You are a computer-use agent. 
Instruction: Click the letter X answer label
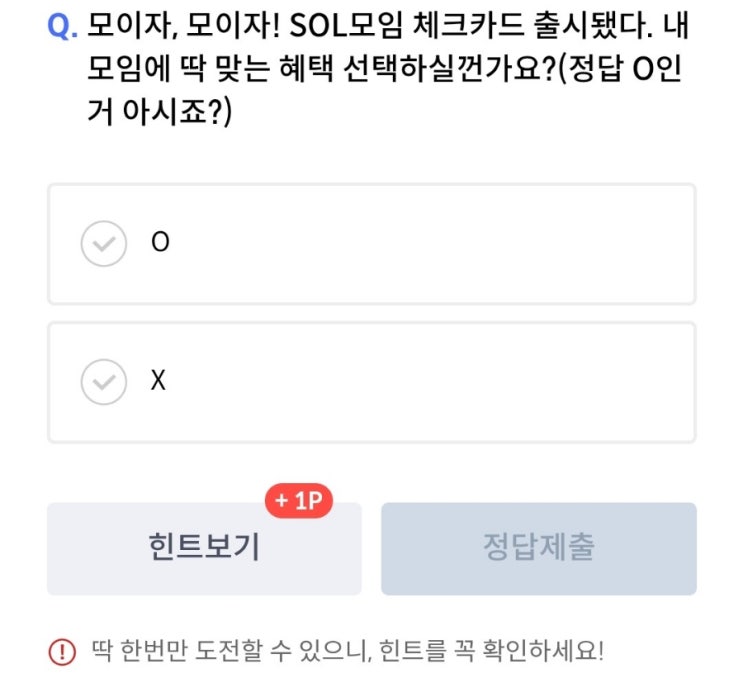[158, 381]
